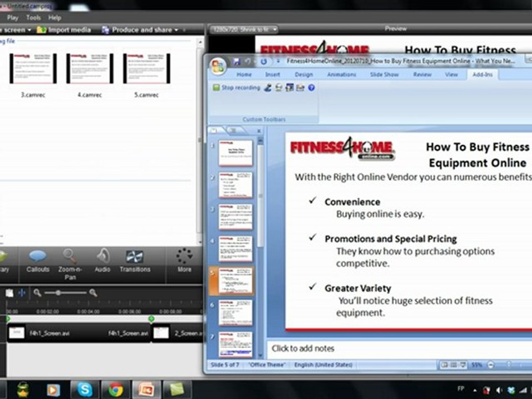Click Slide Sorter view icon in status bar

[453, 365]
